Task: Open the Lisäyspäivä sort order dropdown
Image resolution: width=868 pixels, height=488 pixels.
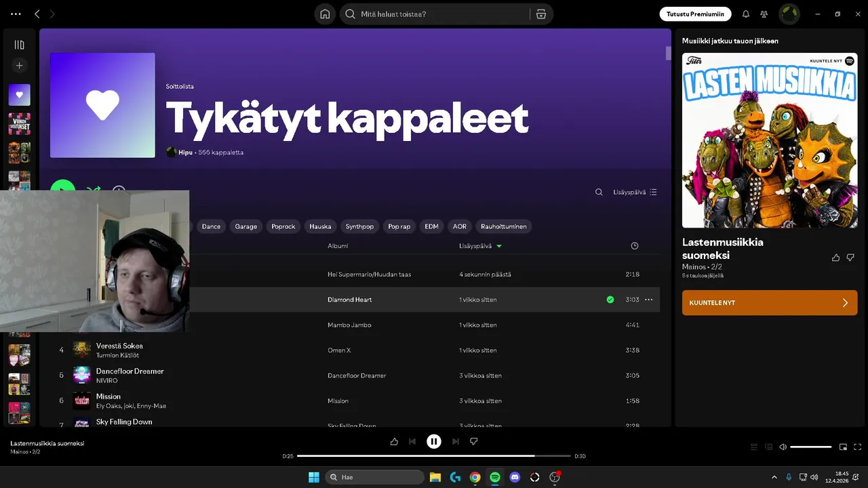Action: pos(635,192)
